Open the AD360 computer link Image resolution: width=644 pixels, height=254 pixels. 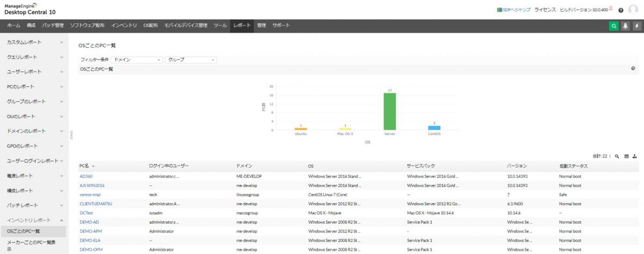[86, 176]
